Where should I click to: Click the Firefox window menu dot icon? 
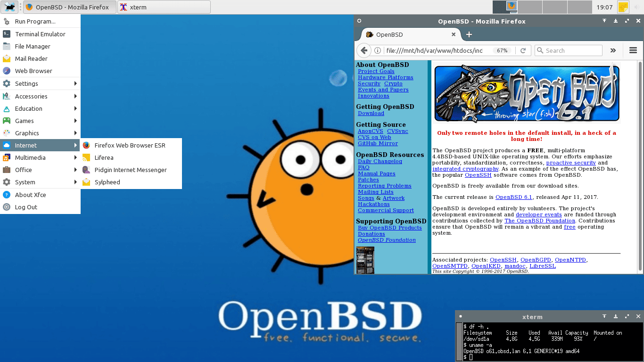(359, 21)
